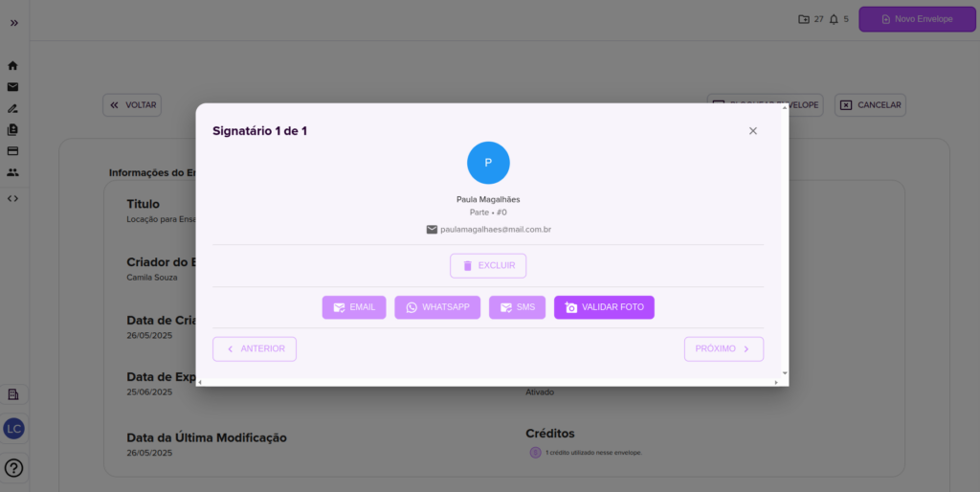Click the notifications bell icon
The height and width of the screenshot is (492, 980).
click(834, 19)
